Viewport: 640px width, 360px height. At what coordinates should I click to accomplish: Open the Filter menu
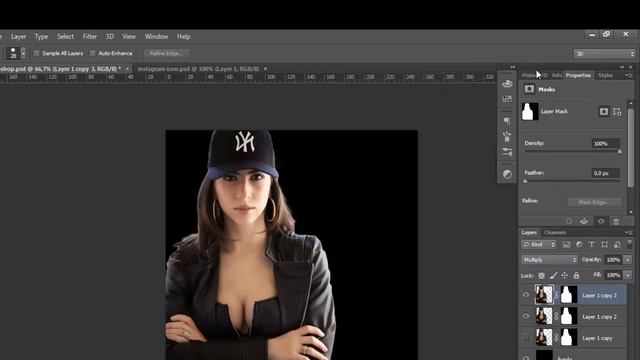point(90,36)
